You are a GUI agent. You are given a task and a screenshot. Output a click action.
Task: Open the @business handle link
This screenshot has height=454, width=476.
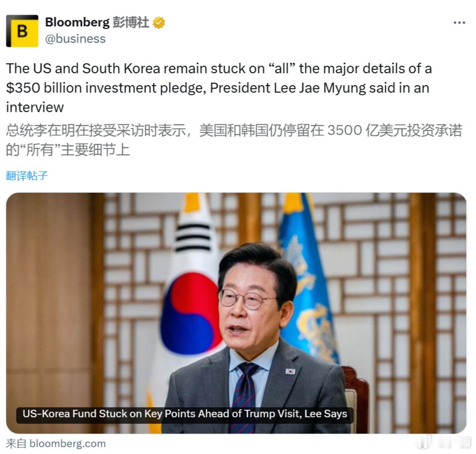tap(75, 39)
